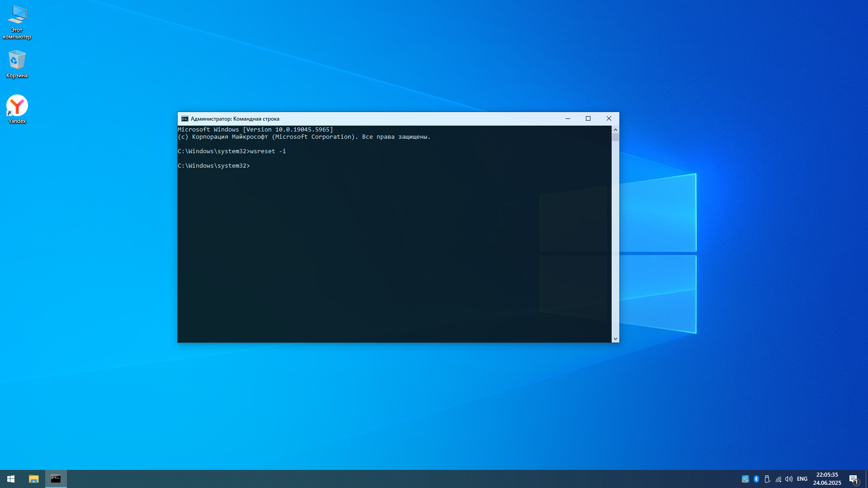Select the Корзина recycle bin icon

pyautogui.click(x=17, y=61)
